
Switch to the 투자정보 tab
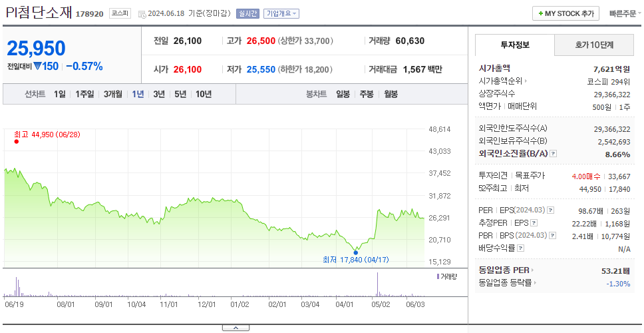tap(515, 45)
